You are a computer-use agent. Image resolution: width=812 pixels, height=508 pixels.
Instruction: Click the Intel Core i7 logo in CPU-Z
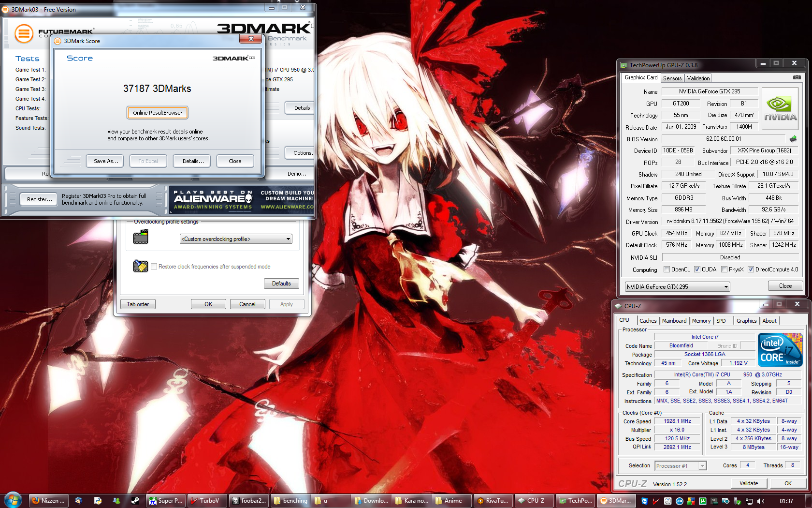click(x=780, y=349)
